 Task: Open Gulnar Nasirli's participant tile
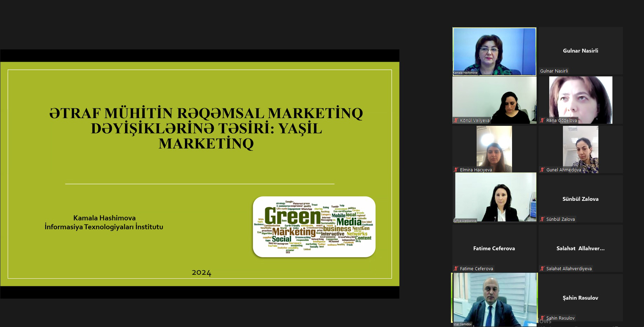pos(581,51)
